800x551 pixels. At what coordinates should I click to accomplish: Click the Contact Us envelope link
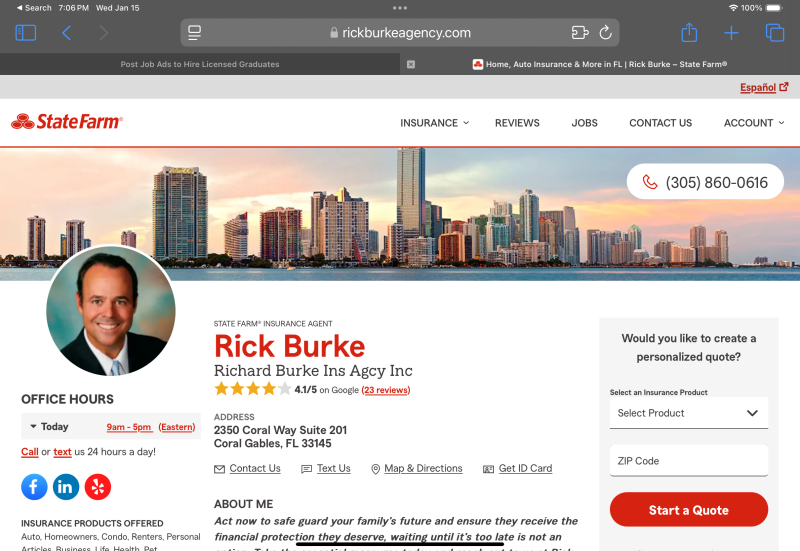coord(247,468)
